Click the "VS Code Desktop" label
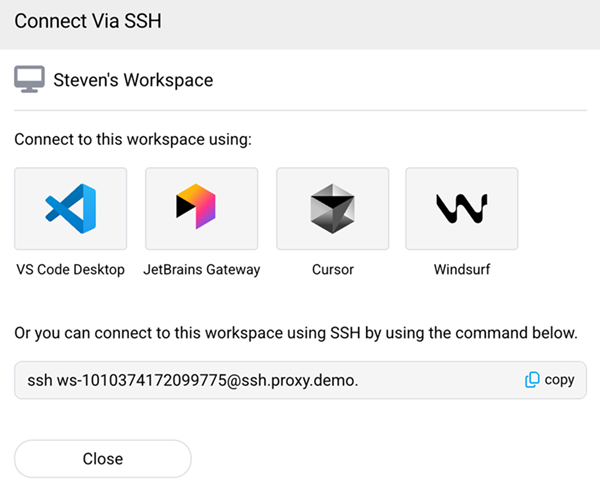 coord(70,269)
